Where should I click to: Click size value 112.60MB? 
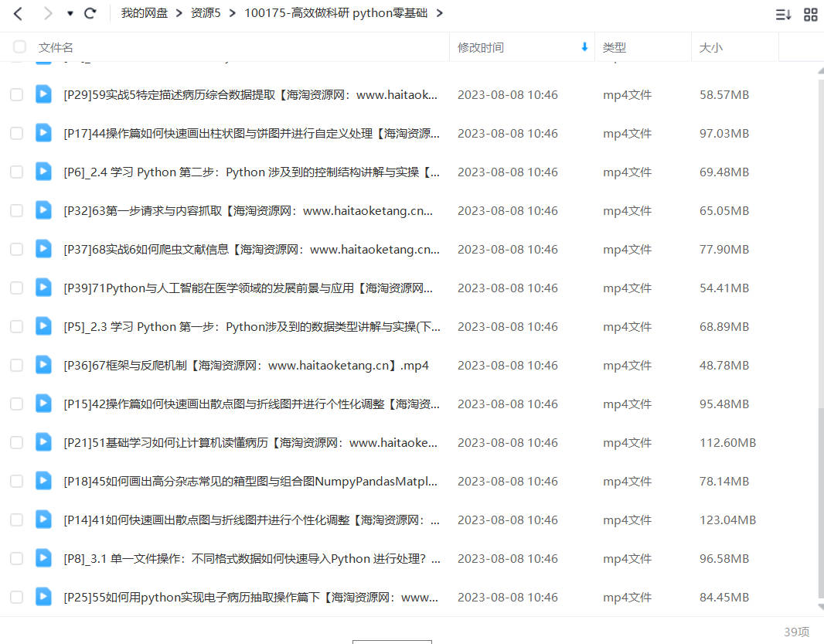pyautogui.click(x=727, y=443)
